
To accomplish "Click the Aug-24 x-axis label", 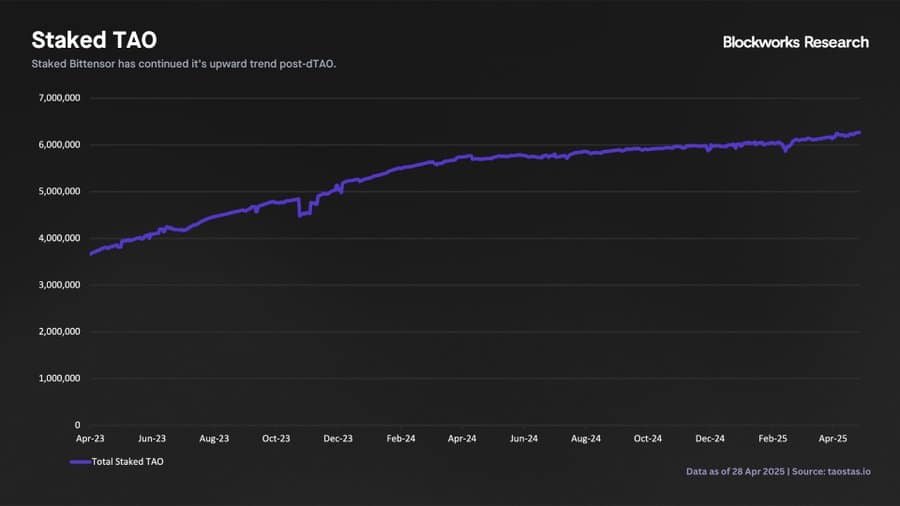I will click(x=586, y=438).
